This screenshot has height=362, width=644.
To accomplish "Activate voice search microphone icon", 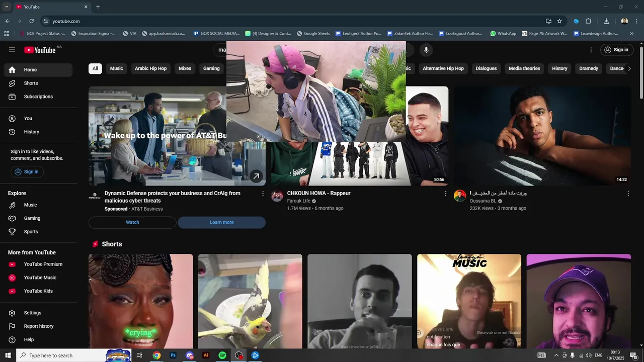I will click(426, 50).
